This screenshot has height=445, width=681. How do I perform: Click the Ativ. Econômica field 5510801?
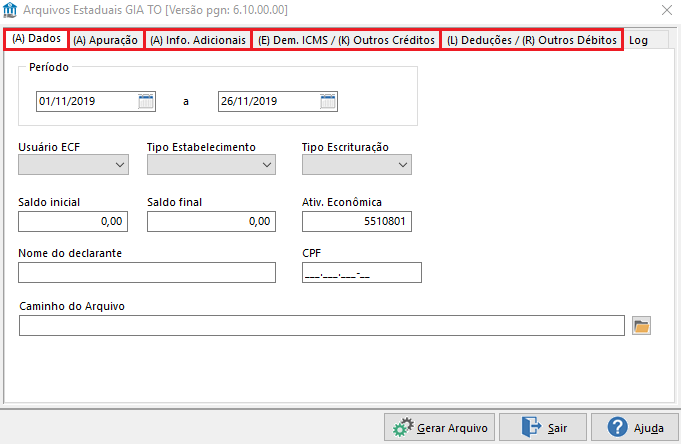click(x=357, y=221)
